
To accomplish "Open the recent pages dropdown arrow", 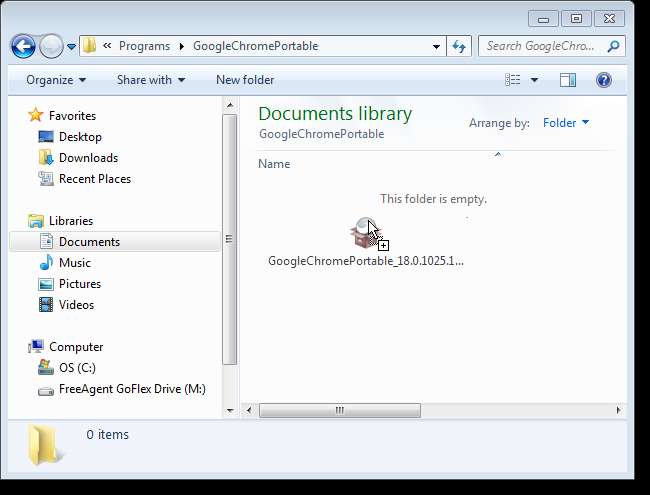I will point(71,47).
